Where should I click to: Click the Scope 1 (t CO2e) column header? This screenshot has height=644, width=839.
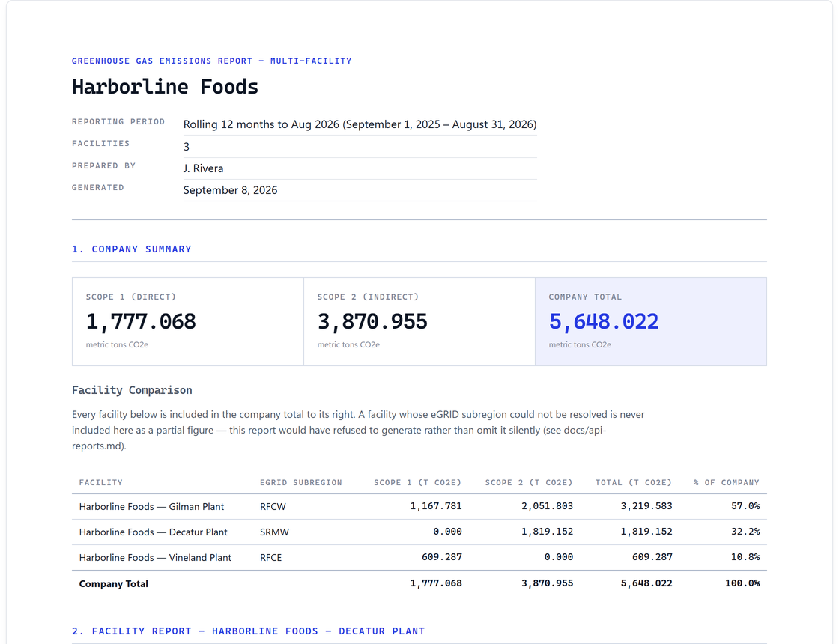pos(417,482)
